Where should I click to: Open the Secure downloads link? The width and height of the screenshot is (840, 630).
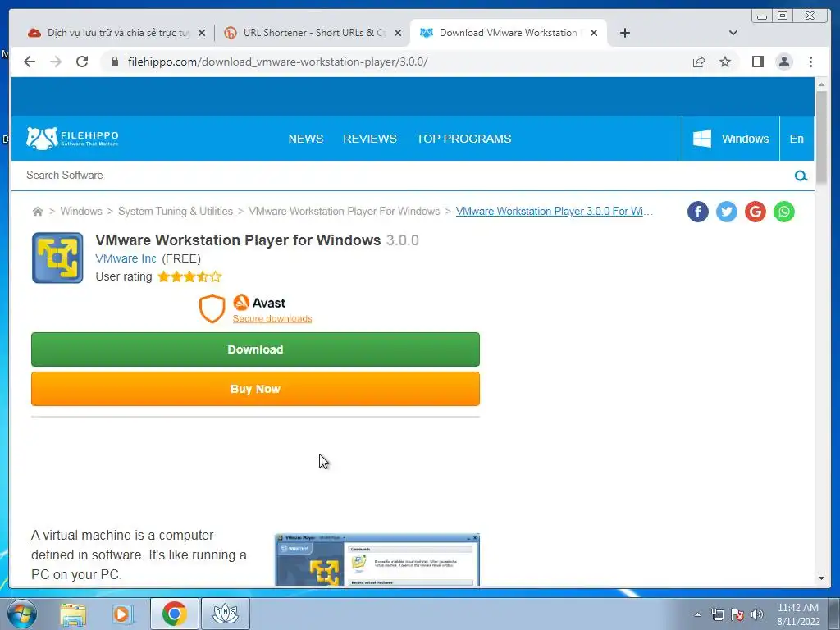pos(272,318)
